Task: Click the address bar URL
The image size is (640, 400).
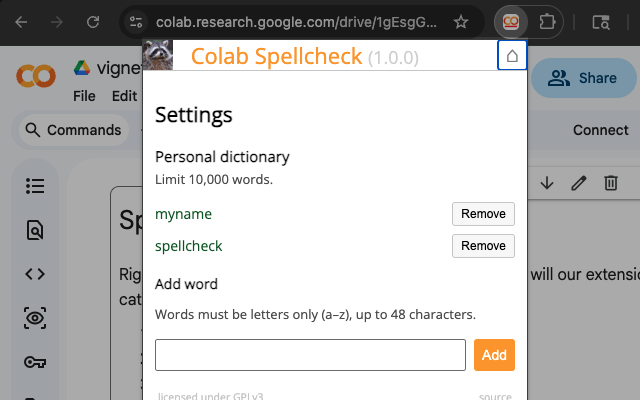Action: click(296, 22)
